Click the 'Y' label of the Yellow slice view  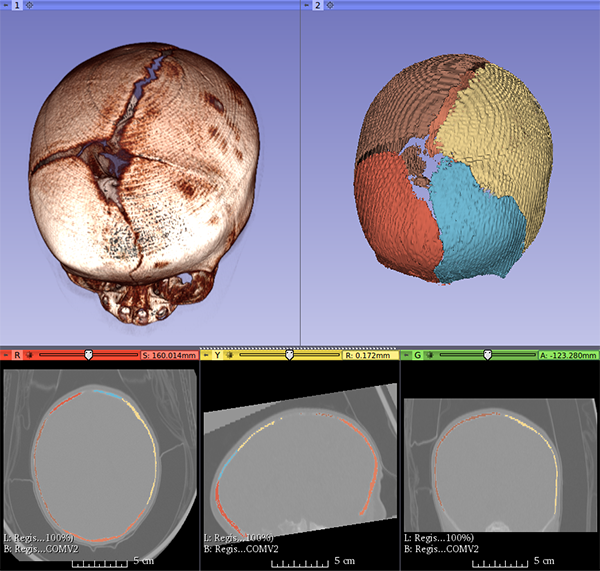pos(217,355)
